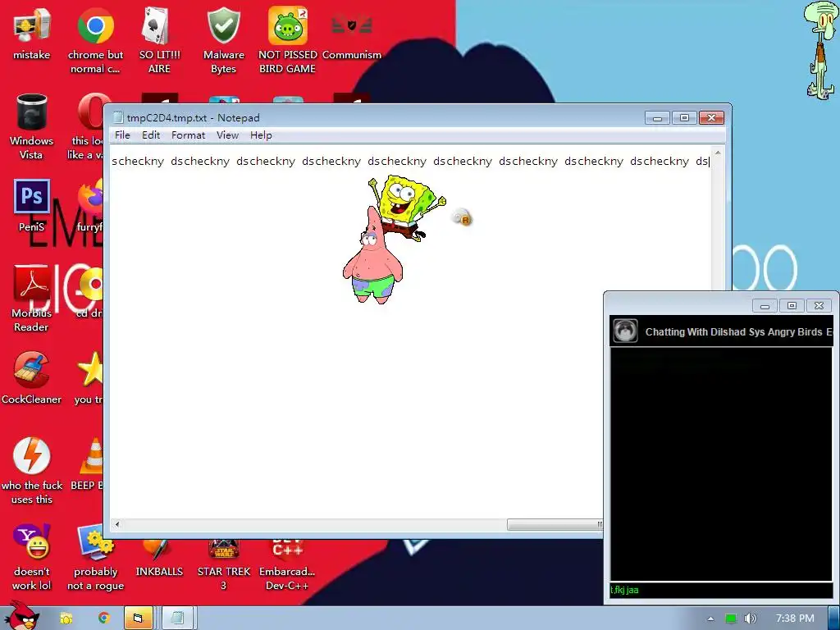Open 'SO LIT!!! AIRE' solitaire icon
Viewport: 840px width, 630px height.
coord(159,40)
